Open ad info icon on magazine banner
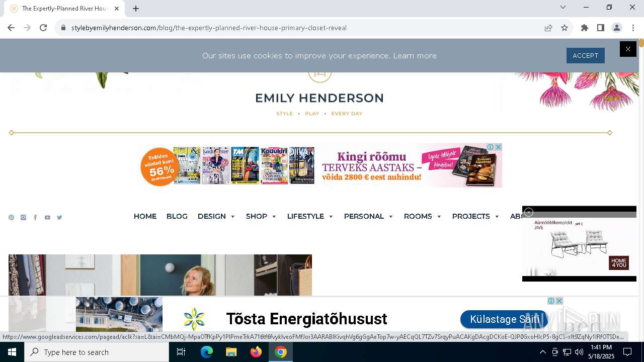The image size is (644, 362). tap(490, 147)
